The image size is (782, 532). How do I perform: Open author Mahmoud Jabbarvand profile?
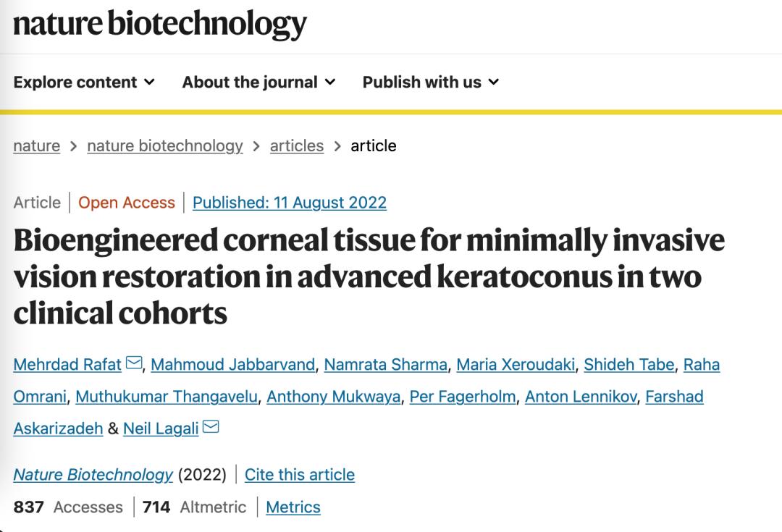[233, 365]
